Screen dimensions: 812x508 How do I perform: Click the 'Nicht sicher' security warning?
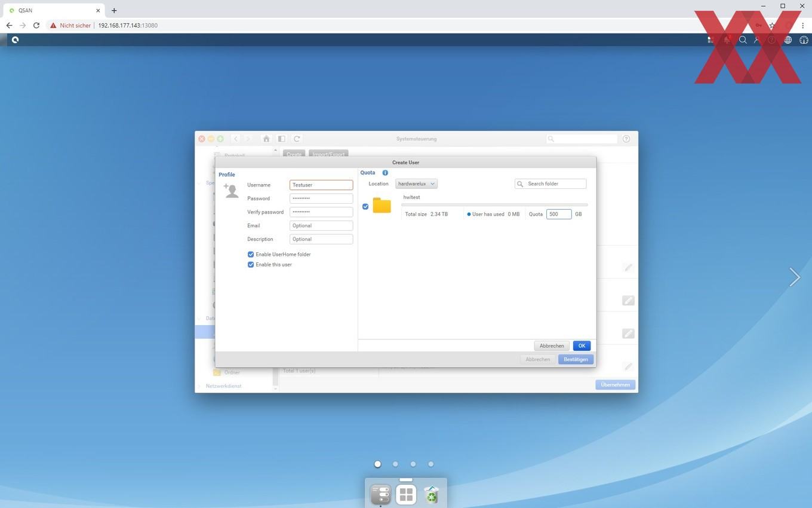click(70, 26)
